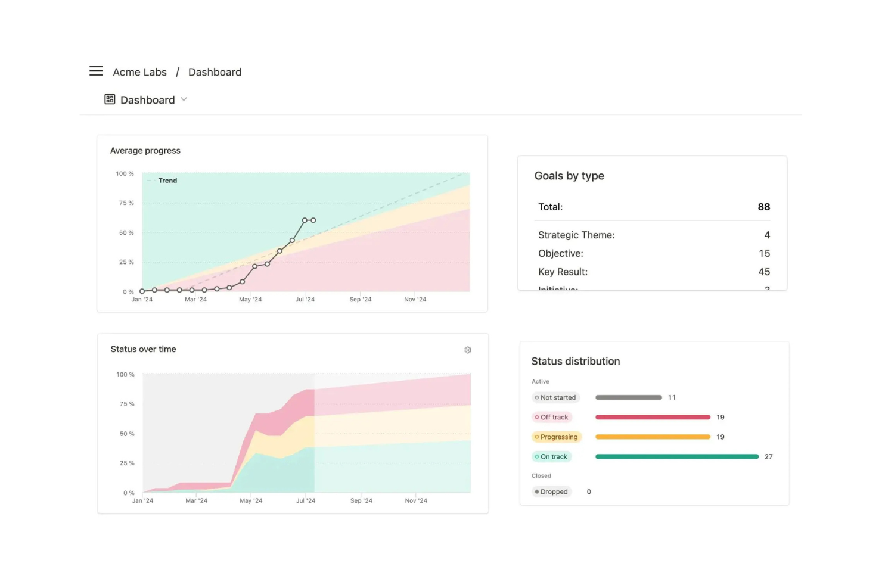Image resolution: width=882 pixels, height=588 pixels.
Task: Click the Dashboard grid icon beside the title
Action: [x=110, y=99]
